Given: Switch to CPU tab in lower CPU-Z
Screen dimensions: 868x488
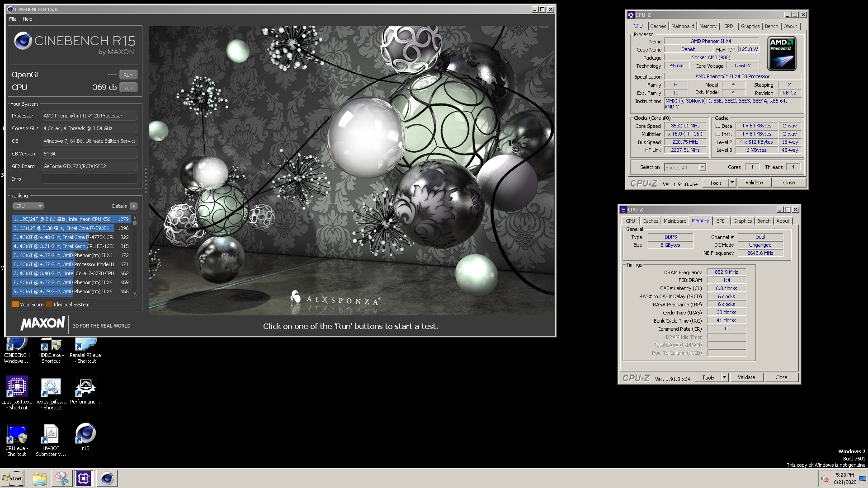Looking at the screenshot, I should tap(631, 221).
